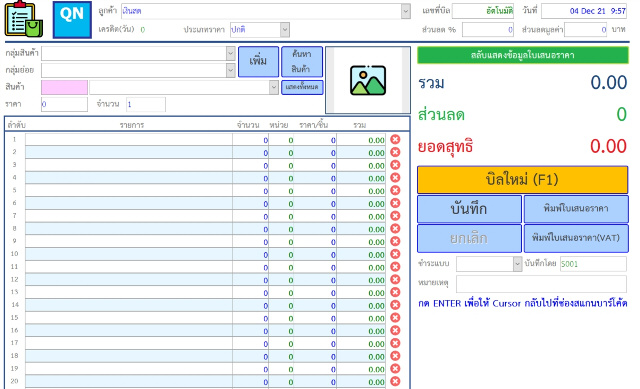Delete row 9 with its red X
This screenshot has height=389, width=640.
pyautogui.click(x=395, y=241)
